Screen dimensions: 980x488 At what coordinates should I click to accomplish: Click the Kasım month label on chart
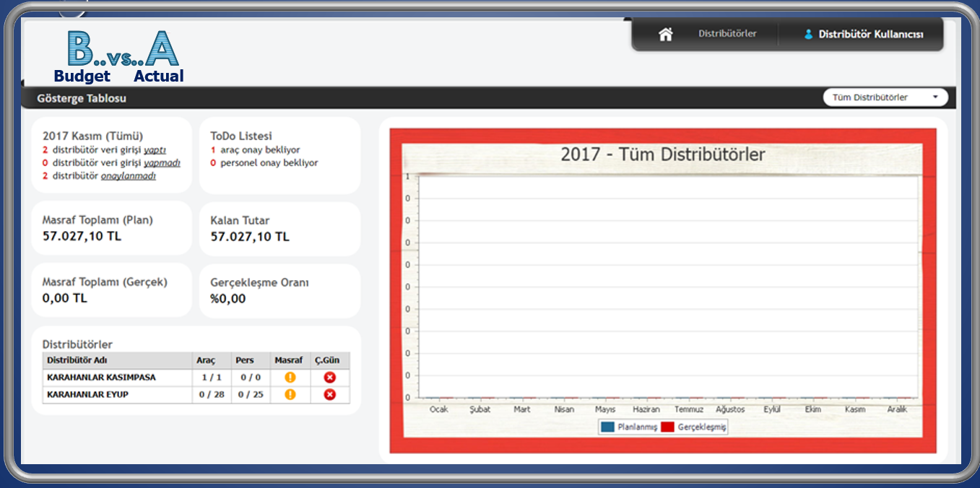pyautogui.click(x=854, y=409)
